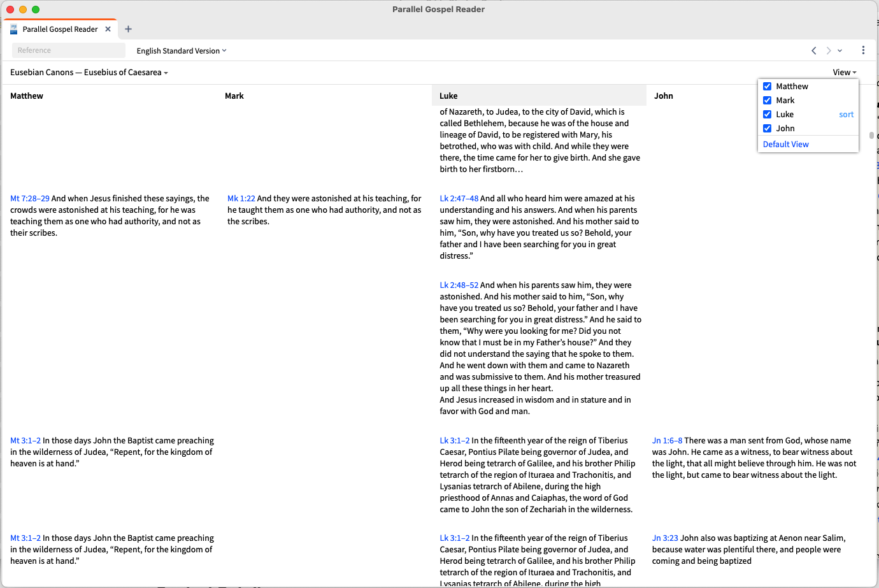879x588 pixels.
Task: Select the John column header
Action: 664,96
